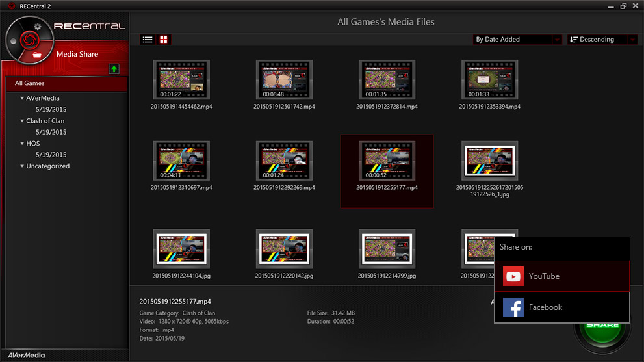644x362 pixels.
Task: Collapse the Clash of Clan tree node
Action: point(22,121)
